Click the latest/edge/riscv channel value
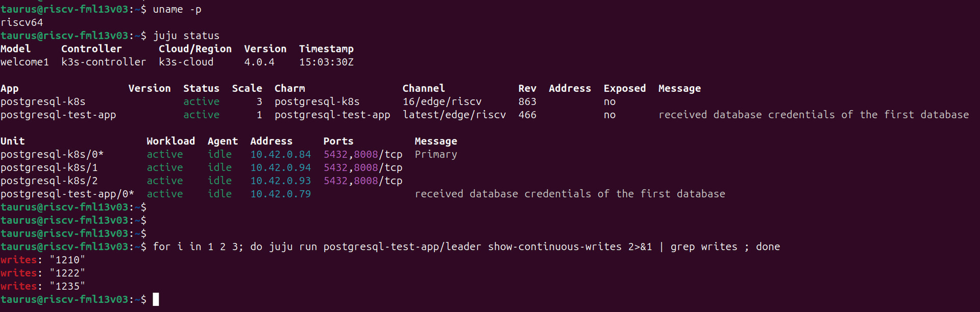 click(454, 115)
